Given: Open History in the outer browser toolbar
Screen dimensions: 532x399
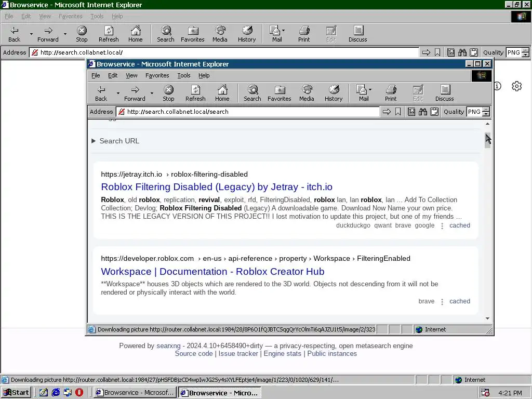Looking at the screenshot, I should [x=247, y=34].
